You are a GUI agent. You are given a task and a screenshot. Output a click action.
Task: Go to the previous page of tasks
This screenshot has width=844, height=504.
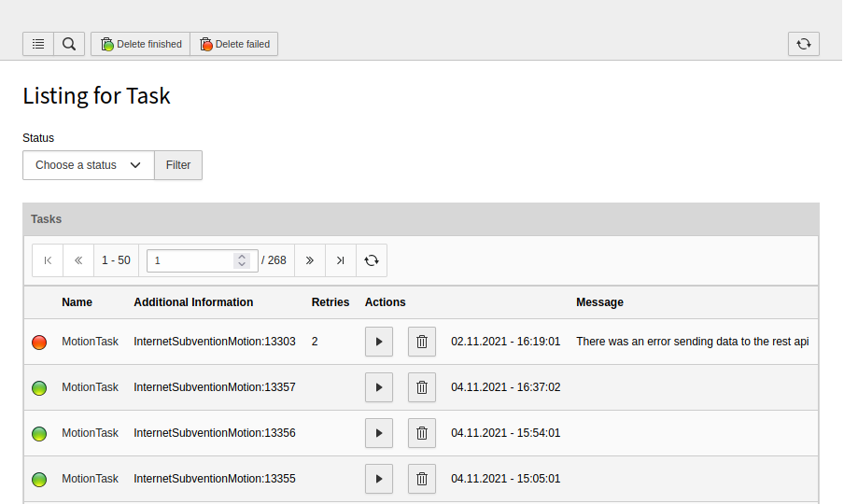coord(78,260)
